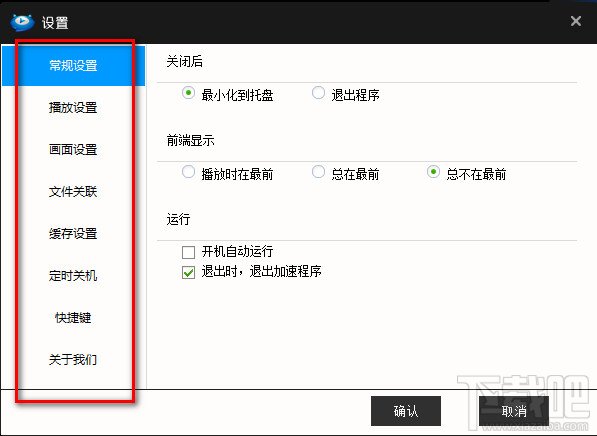This screenshot has height=436, width=597.
Task: Click the 设置 title text
Action: pyautogui.click(x=55, y=22)
